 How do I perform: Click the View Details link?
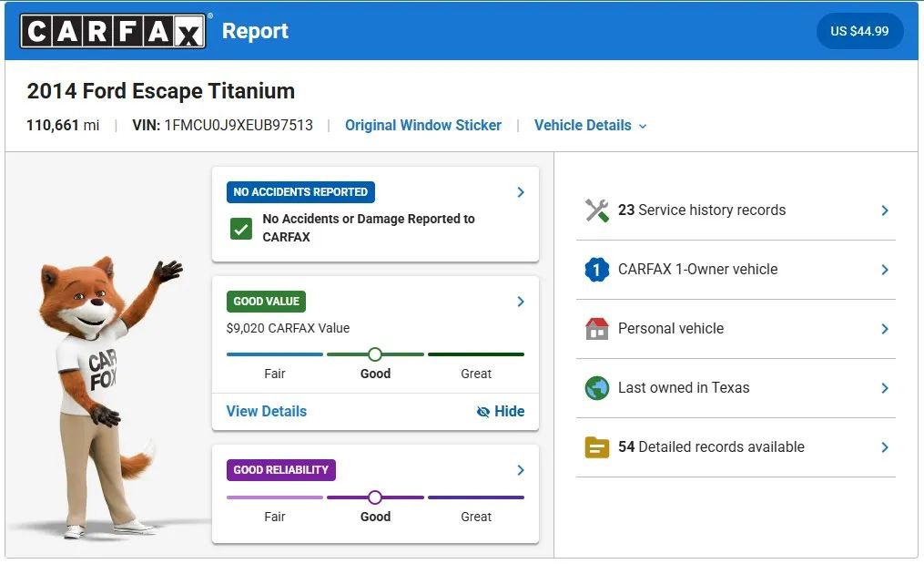tap(266, 411)
